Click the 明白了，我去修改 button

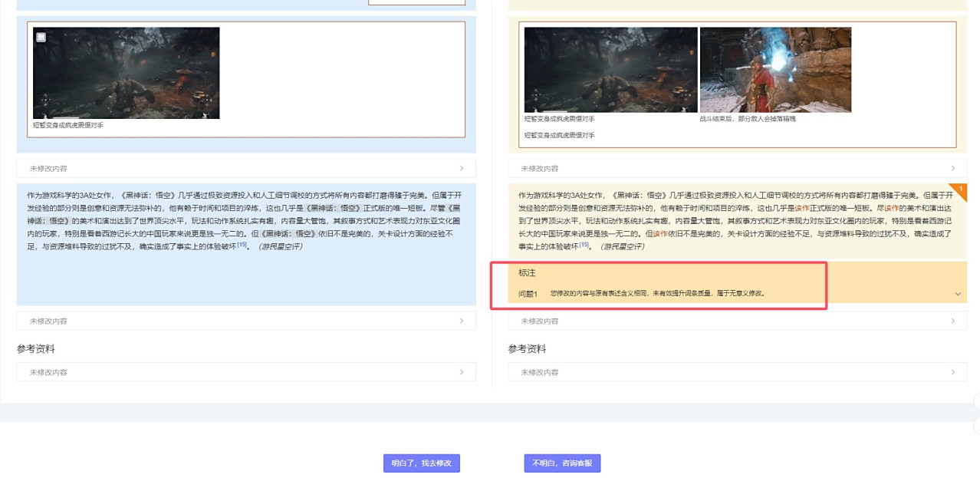[x=422, y=463]
